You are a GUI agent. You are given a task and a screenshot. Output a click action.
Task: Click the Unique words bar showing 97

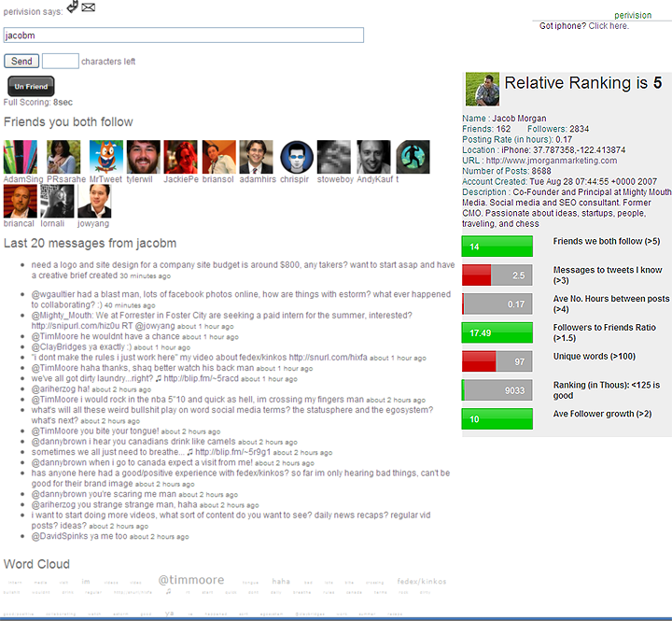point(497,361)
